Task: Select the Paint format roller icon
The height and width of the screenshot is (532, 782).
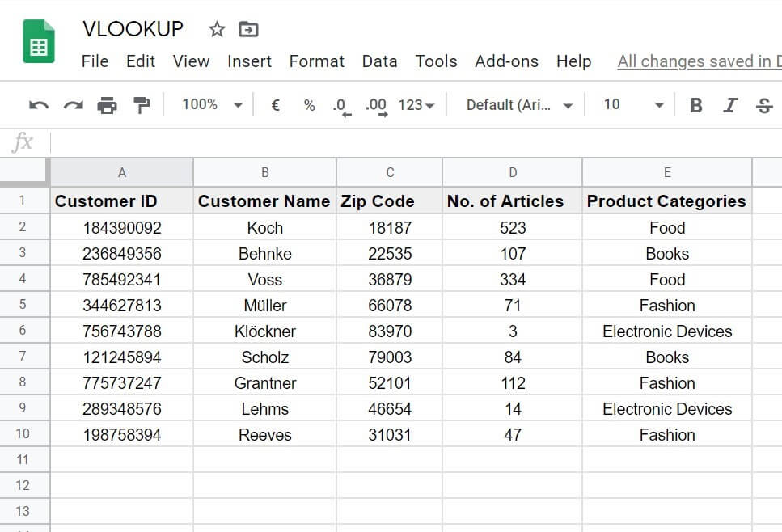Action: 141,105
